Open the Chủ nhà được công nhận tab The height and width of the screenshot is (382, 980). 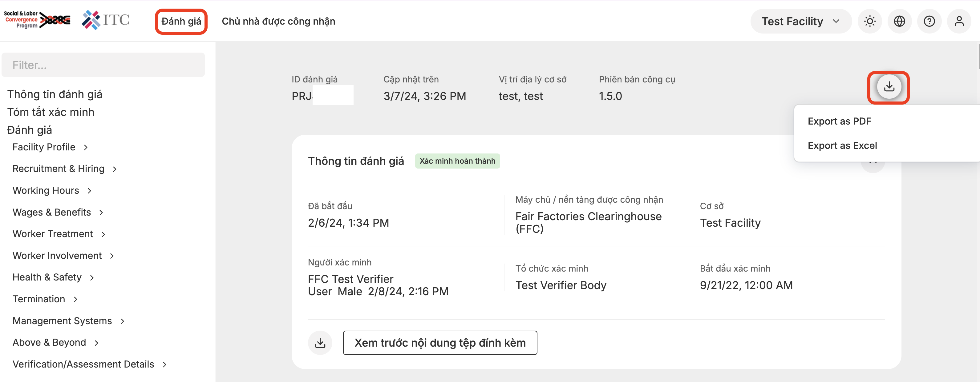(x=278, y=21)
